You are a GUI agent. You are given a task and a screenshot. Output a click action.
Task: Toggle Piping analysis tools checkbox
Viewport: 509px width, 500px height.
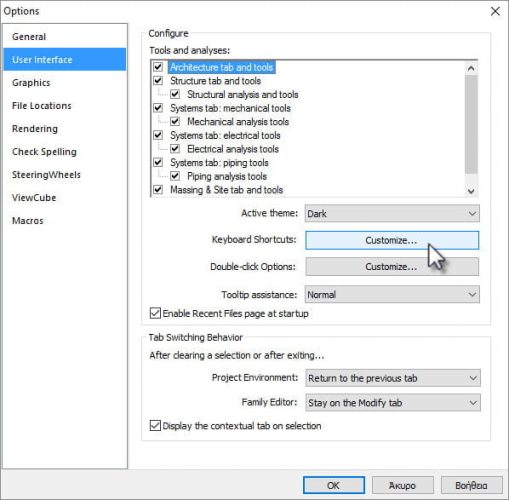pos(175,176)
